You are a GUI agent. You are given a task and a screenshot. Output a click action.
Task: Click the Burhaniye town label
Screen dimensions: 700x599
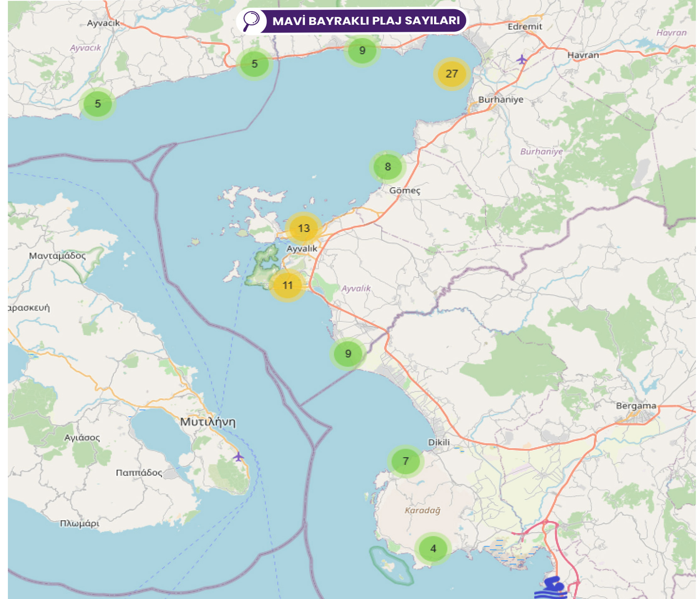(501, 99)
